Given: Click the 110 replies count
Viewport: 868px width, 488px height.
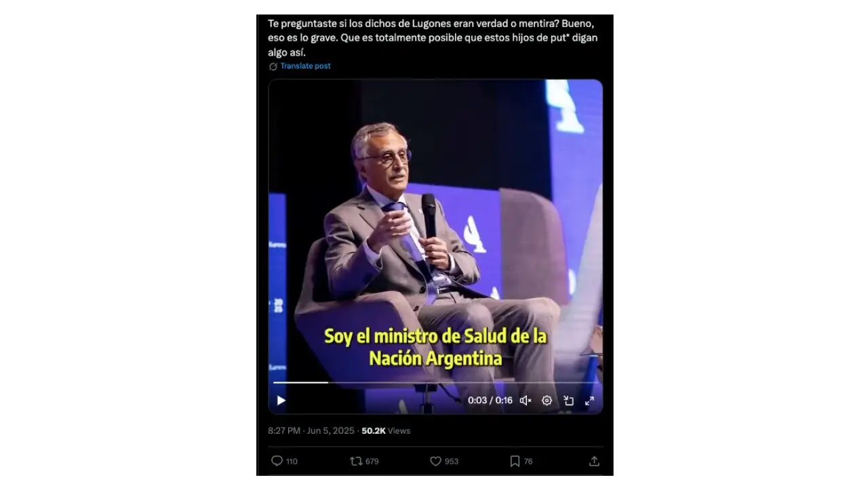Looking at the screenshot, I should pyautogui.click(x=292, y=462).
